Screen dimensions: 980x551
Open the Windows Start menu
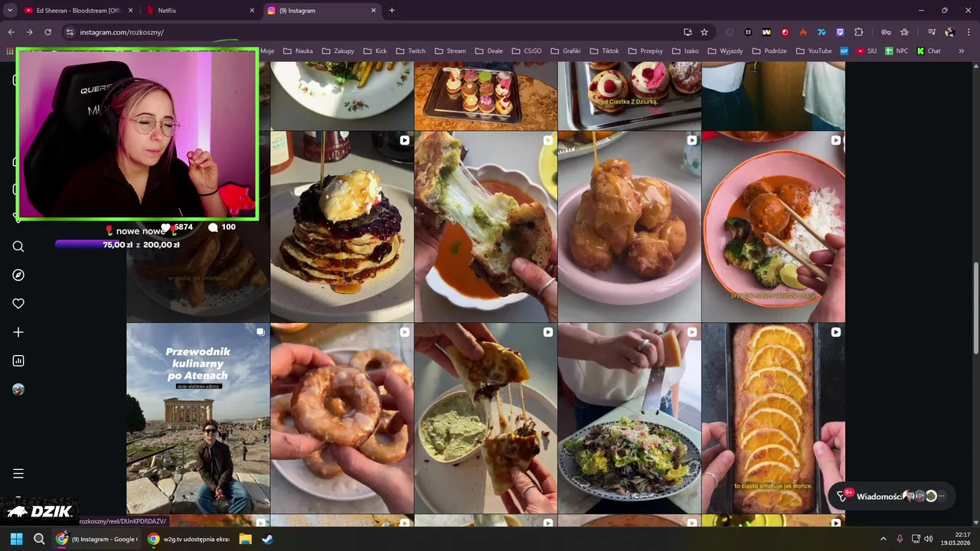pos(16,539)
